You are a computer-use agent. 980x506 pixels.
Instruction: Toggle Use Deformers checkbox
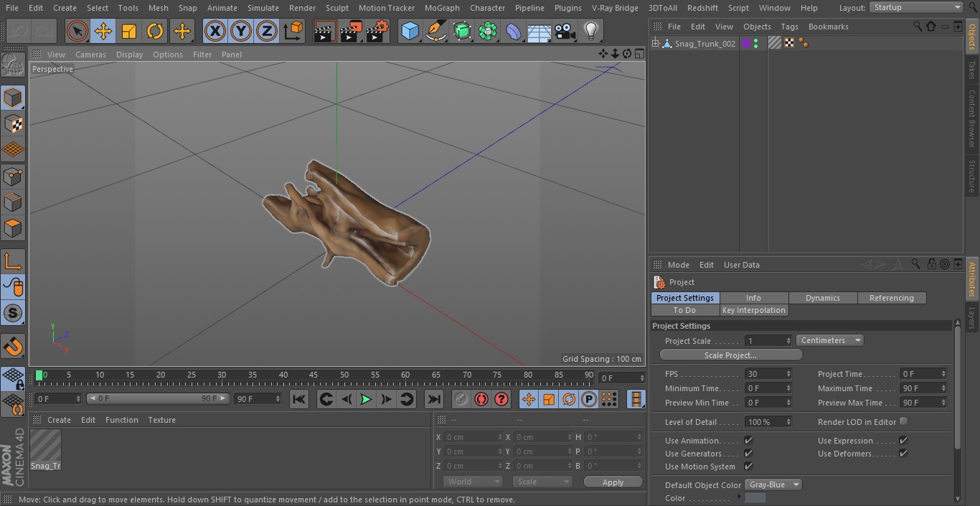[903, 454]
